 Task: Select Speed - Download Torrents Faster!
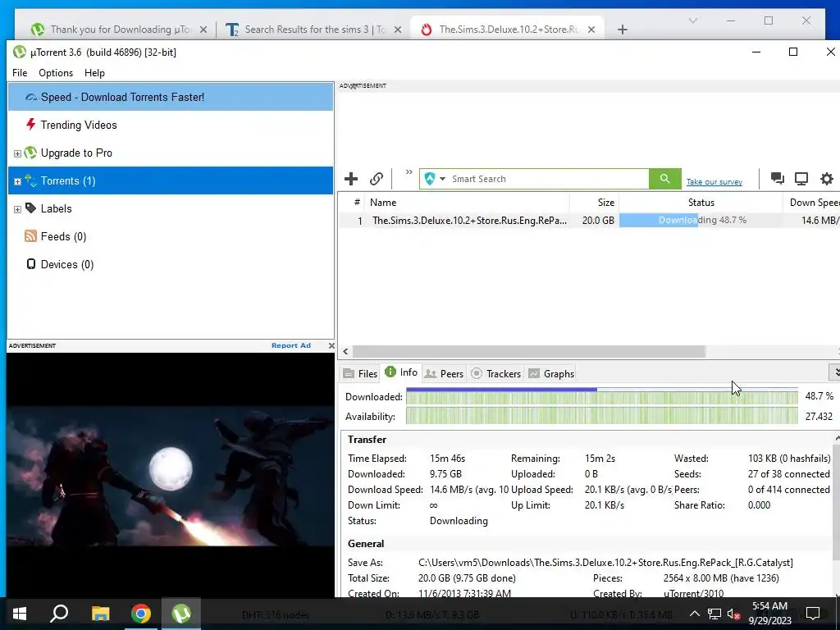[x=171, y=97]
